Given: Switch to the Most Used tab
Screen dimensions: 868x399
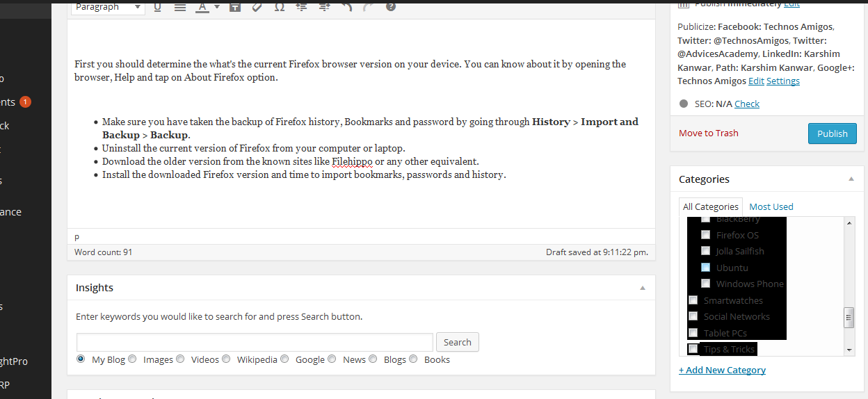Looking at the screenshot, I should [x=771, y=206].
